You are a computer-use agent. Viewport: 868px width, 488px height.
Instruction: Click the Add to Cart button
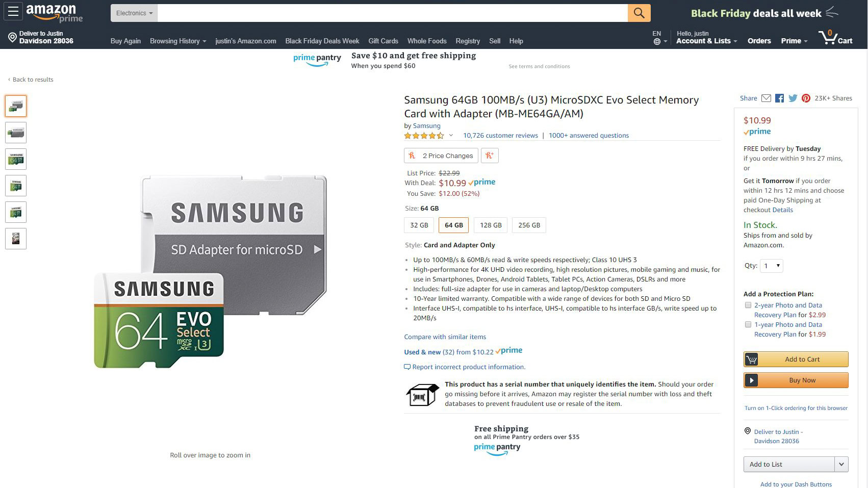796,359
